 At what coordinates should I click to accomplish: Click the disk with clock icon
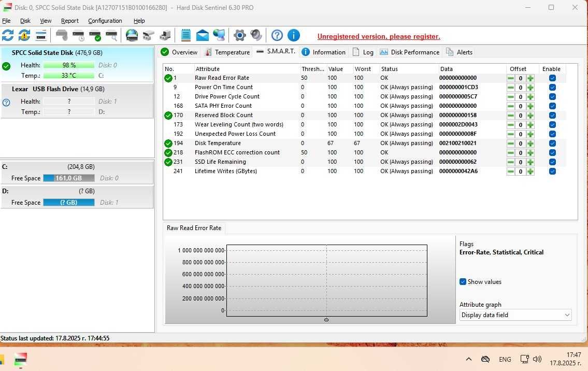click(x=78, y=35)
